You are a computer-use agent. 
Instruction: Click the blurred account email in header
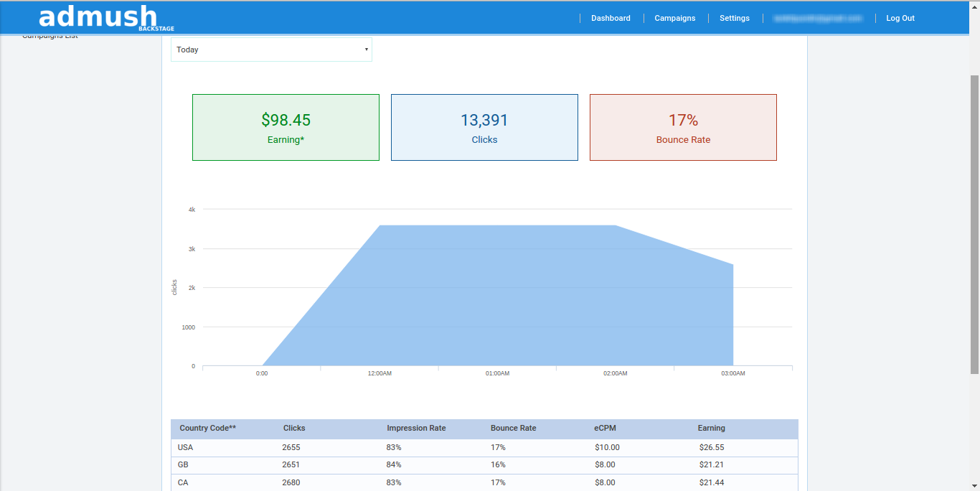coord(817,18)
